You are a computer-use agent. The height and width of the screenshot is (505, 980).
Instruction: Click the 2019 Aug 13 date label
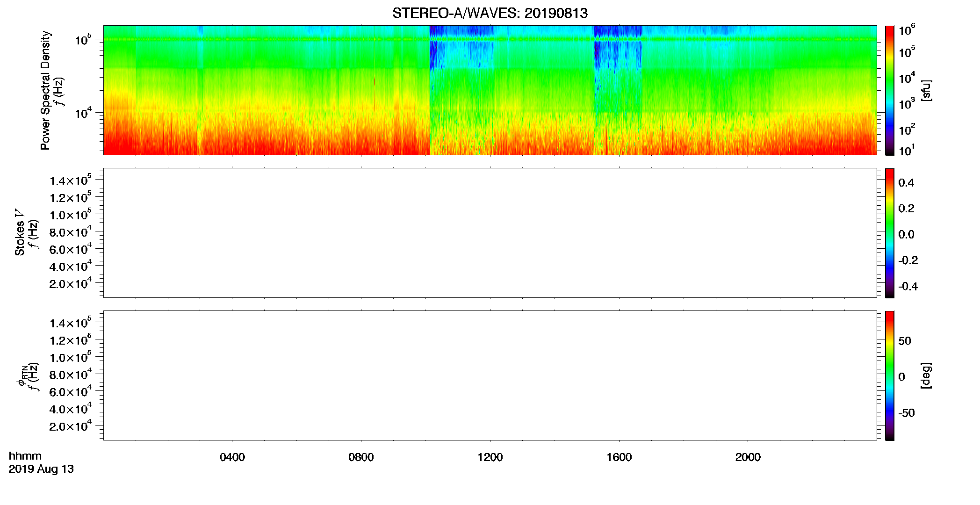click(41, 469)
